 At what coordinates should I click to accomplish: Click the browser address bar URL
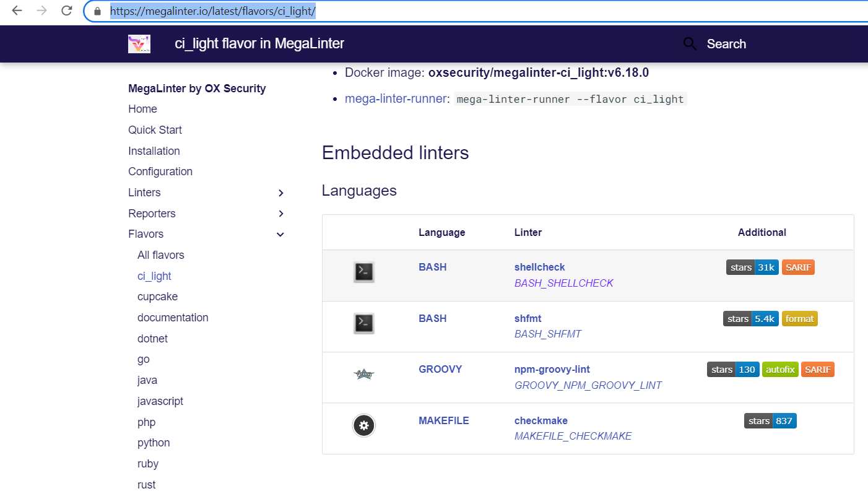pyautogui.click(x=213, y=11)
